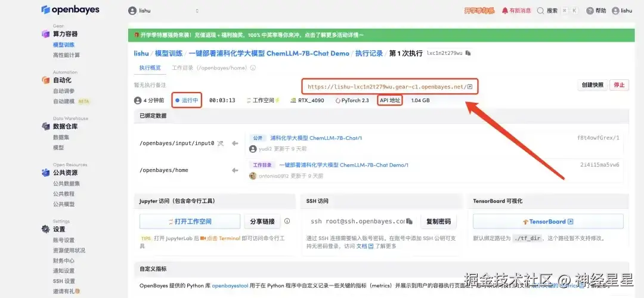Open 财务中心 in sidebar

(x=64, y=260)
